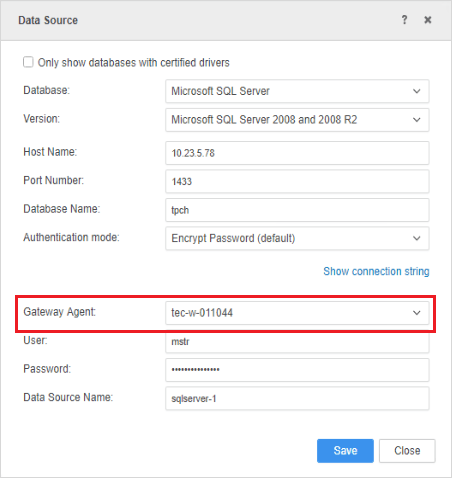This screenshot has width=452, height=478.
Task: Focus the Database Name field containing tpch
Action: point(297,210)
